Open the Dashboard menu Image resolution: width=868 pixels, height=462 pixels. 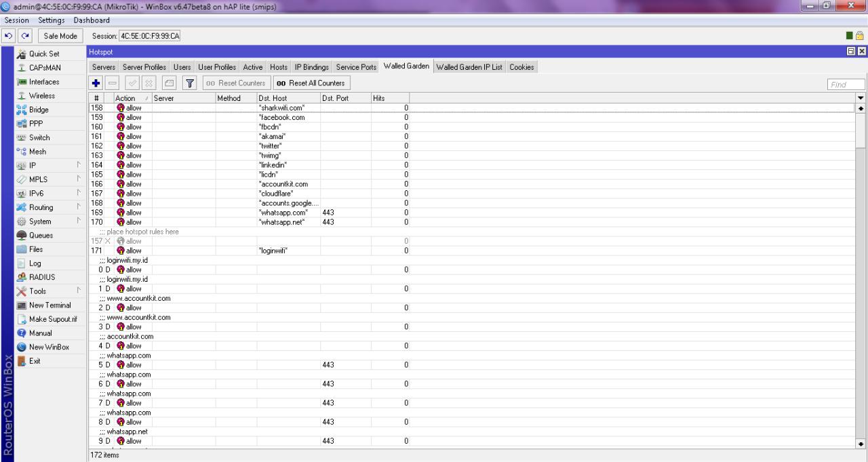pos(92,20)
